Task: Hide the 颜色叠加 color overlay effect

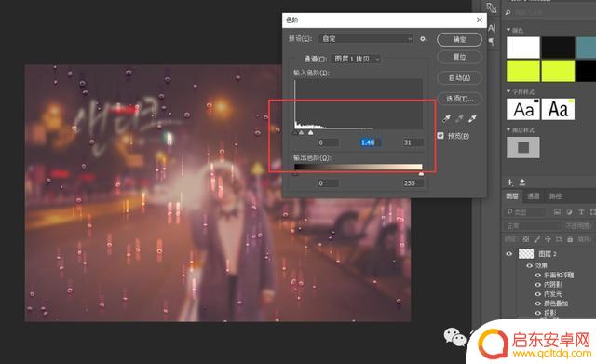Action: pos(538,303)
